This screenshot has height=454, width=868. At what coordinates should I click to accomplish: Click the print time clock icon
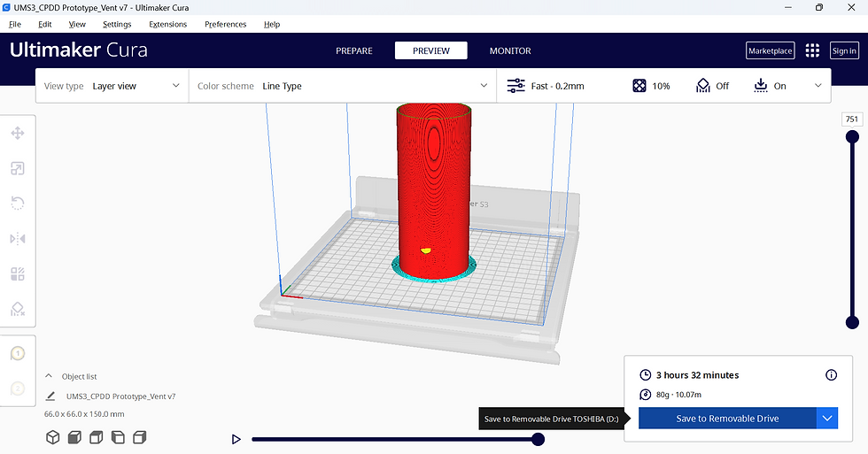pyautogui.click(x=646, y=375)
